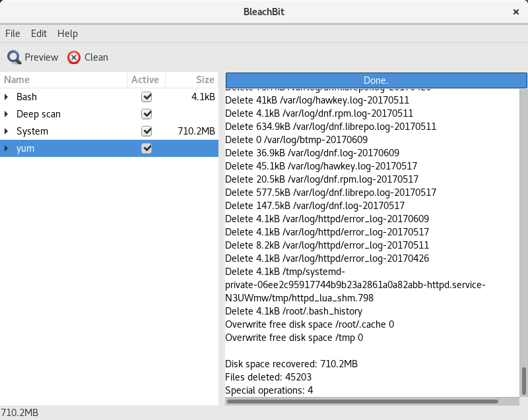Click 'Delete 4.1kB /root/.bash_history' line
The image size is (528, 420).
pyautogui.click(x=294, y=311)
